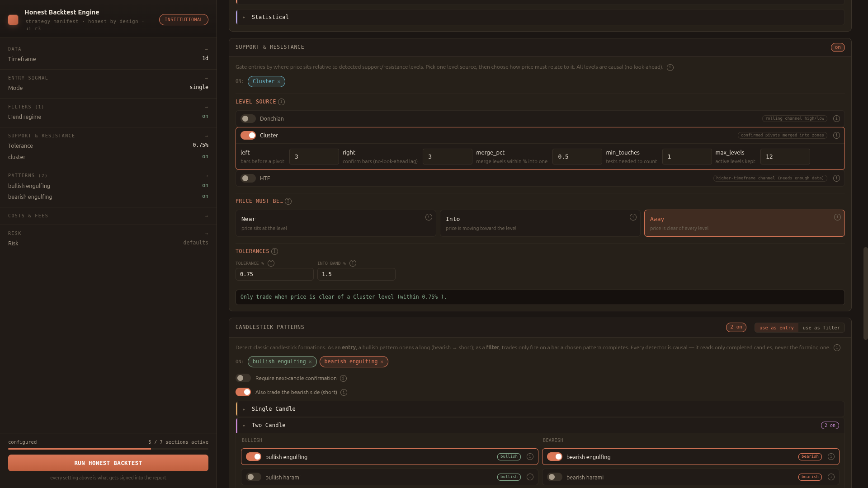Screen dimensions: 868x488
Task: Edit the max_levels input
Action: click(785, 156)
